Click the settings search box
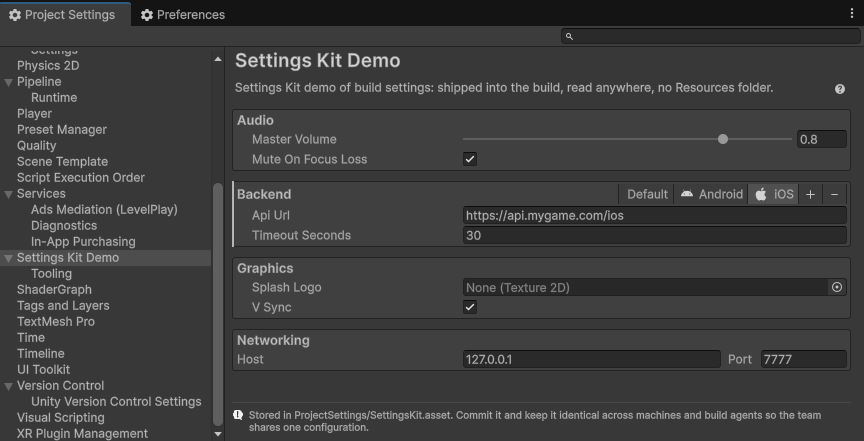The image size is (864, 441). click(x=711, y=36)
